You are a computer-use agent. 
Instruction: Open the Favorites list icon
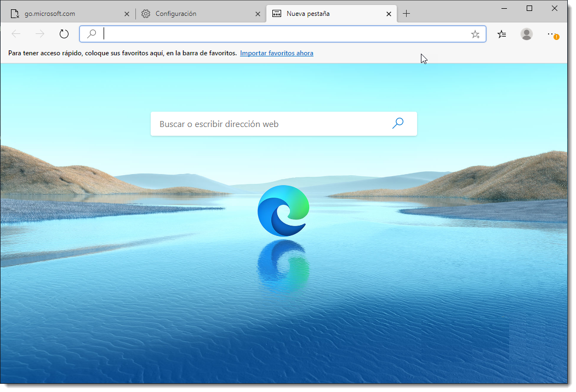[501, 34]
